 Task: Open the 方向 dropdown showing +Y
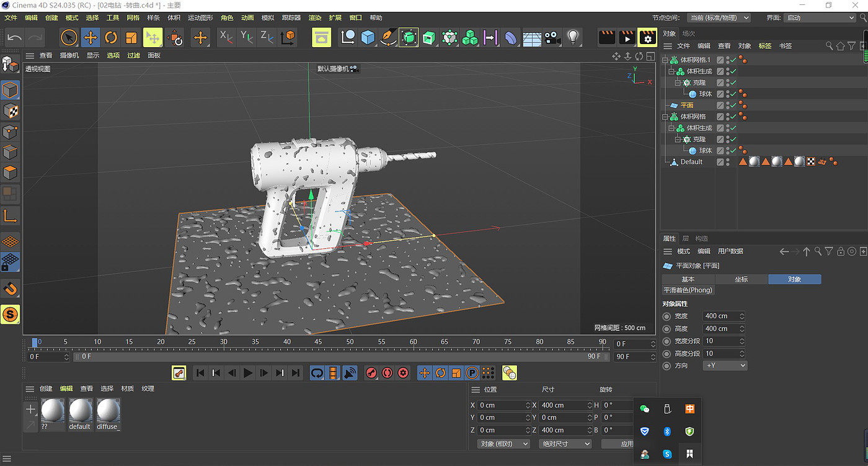(725, 365)
